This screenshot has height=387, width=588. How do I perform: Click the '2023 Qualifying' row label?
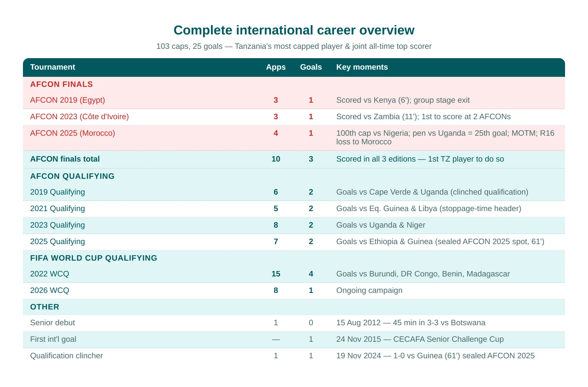(x=57, y=225)
